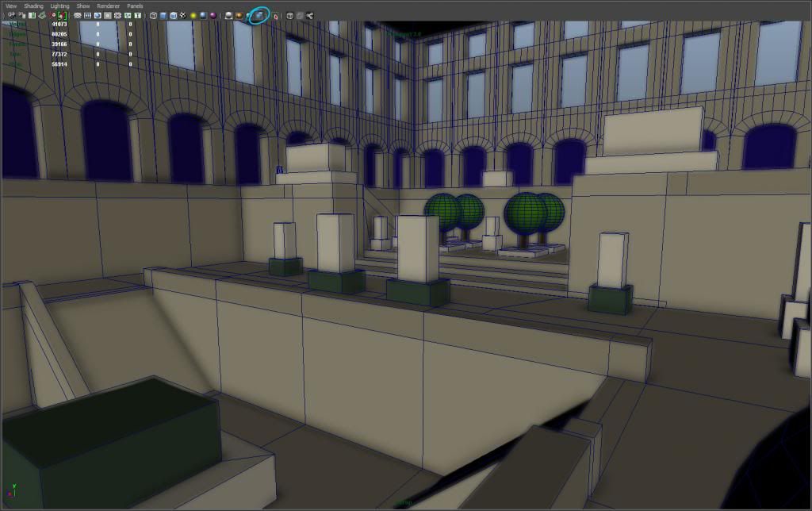
Task: Click the blue cube anti-aliasing icon
Action: 259,16
